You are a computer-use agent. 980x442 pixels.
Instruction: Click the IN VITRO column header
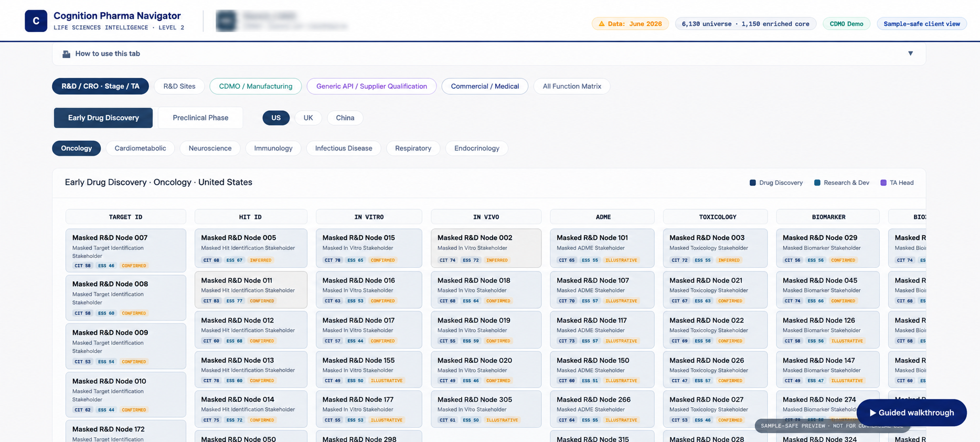(369, 217)
